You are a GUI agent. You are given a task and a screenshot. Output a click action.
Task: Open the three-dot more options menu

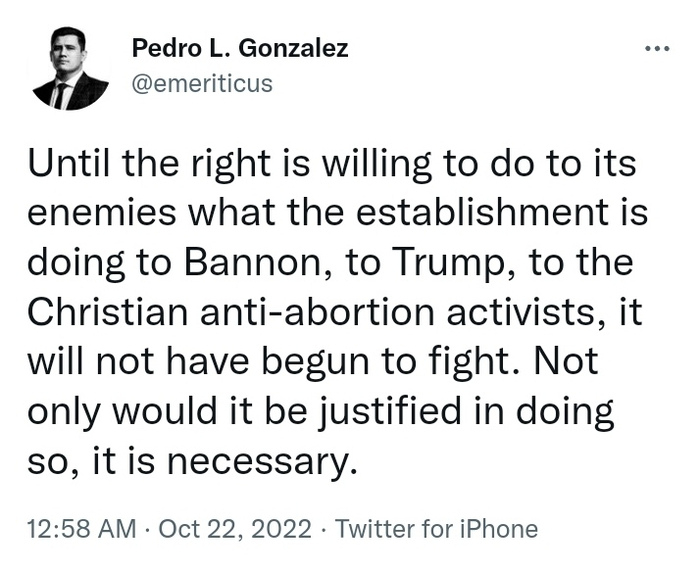pyautogui.click(x=656, y=48)
